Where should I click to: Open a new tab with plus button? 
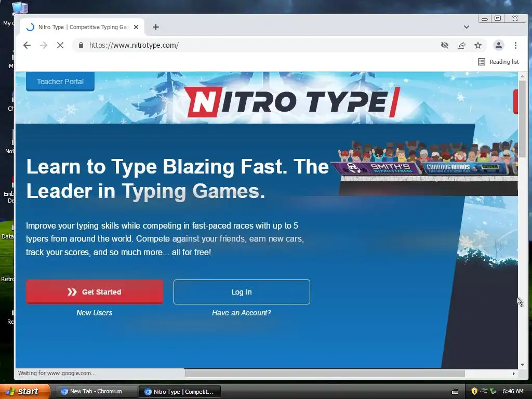(x=156, y=27)
